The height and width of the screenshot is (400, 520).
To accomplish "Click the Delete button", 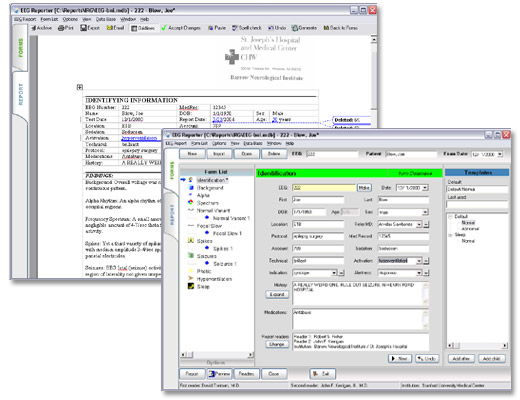I will (274, 154).
